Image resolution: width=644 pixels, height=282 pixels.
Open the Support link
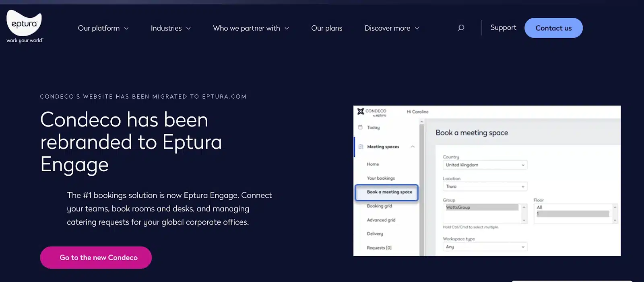click(x=503, y=28)
